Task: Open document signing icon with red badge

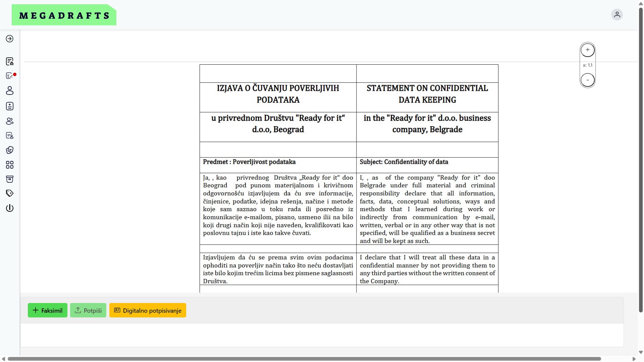Action: coord(10,76)
